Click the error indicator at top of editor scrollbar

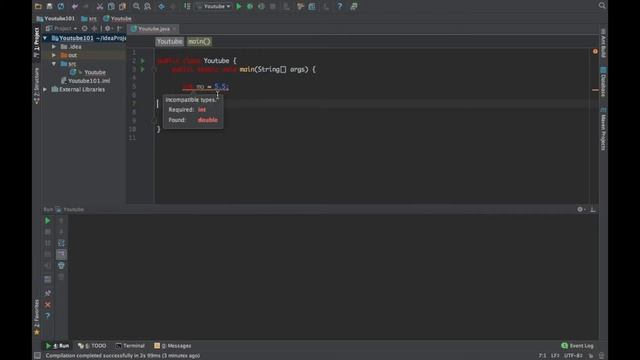click(x=595, y=51)
